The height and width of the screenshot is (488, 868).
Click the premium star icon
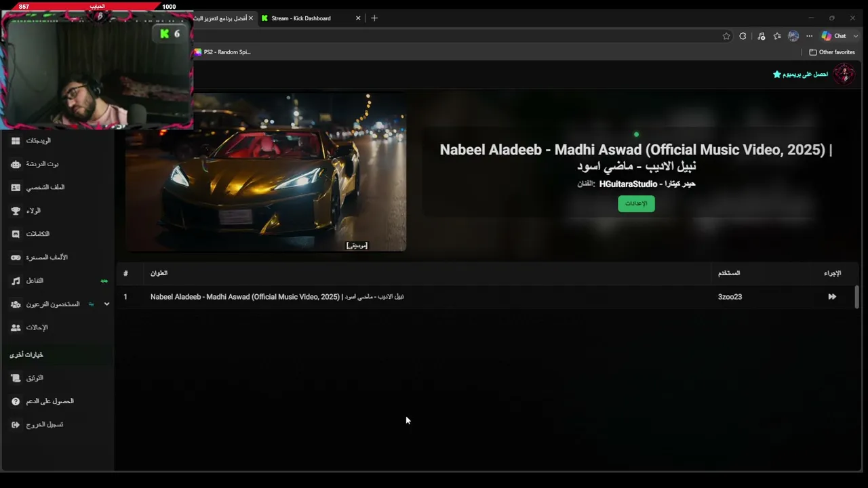pyautogui.click(x=777, y=75)
